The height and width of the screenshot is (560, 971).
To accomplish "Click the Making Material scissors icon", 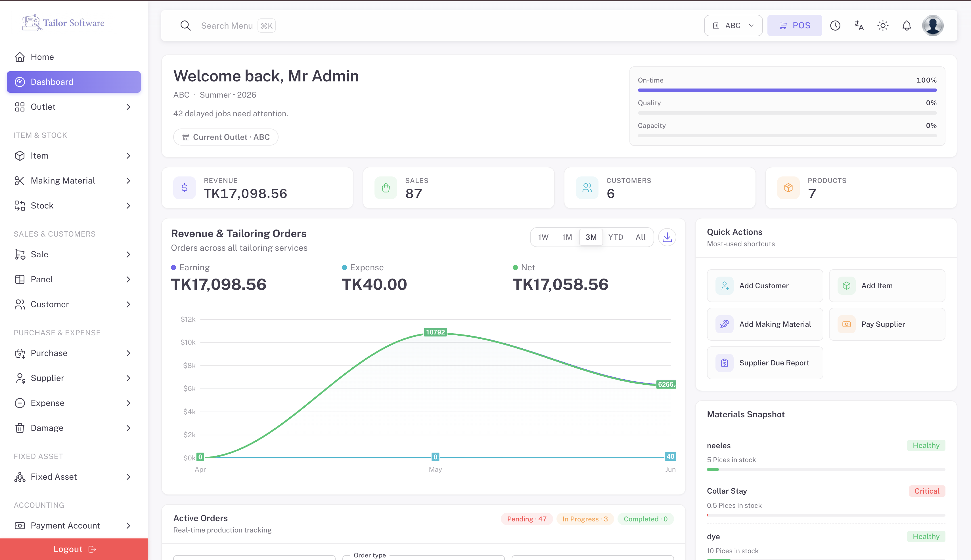I will (20, 181).
